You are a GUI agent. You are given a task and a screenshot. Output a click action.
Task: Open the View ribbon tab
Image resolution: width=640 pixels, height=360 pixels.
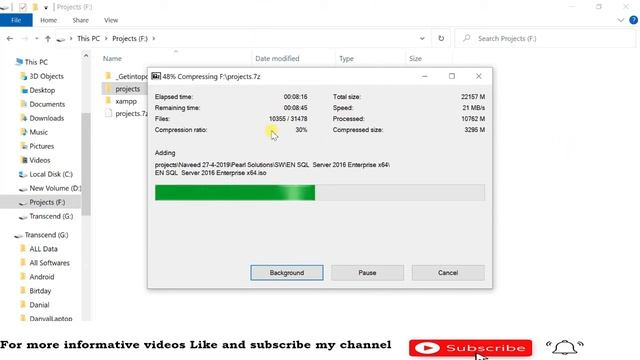(x=111, y=20)
